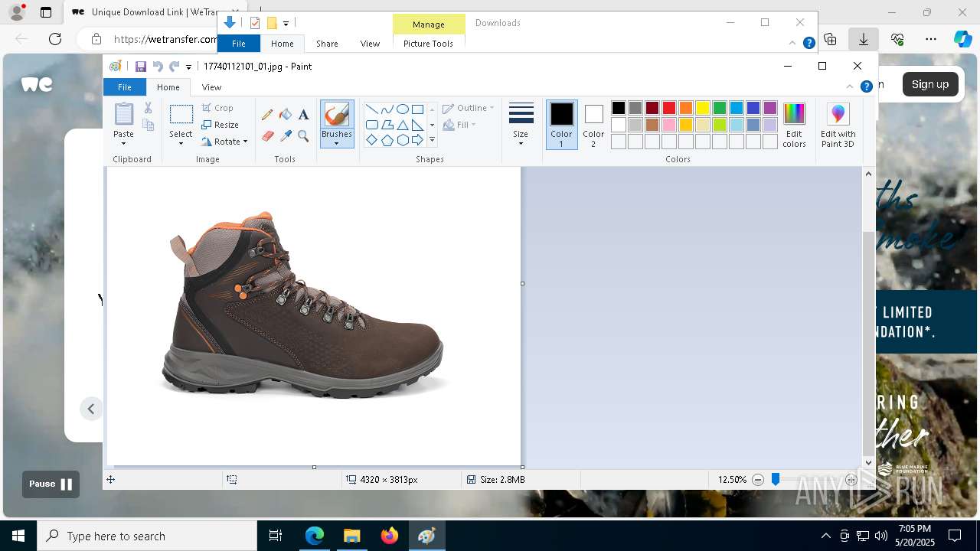This screenshot has height=551, width=980.
Task: Redo the action in Paint
Action: tap(174, 67)
